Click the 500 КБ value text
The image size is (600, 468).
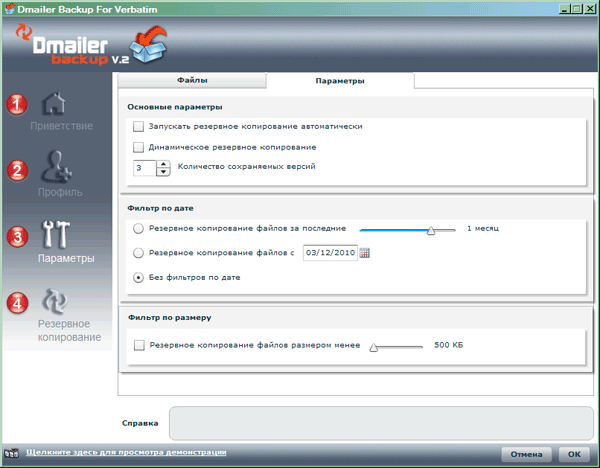click(448, 345)
